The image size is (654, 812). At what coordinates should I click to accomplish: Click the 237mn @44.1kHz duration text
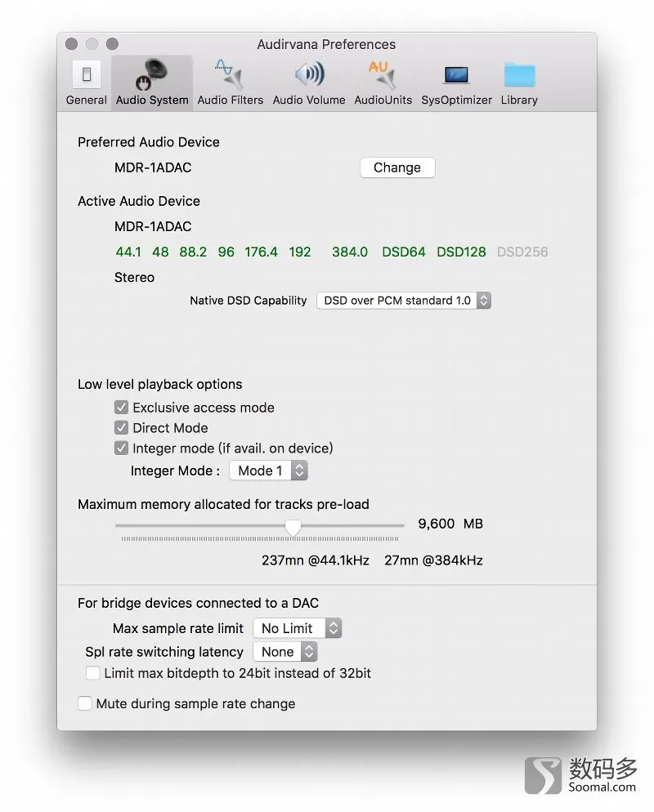pos(315,560)
